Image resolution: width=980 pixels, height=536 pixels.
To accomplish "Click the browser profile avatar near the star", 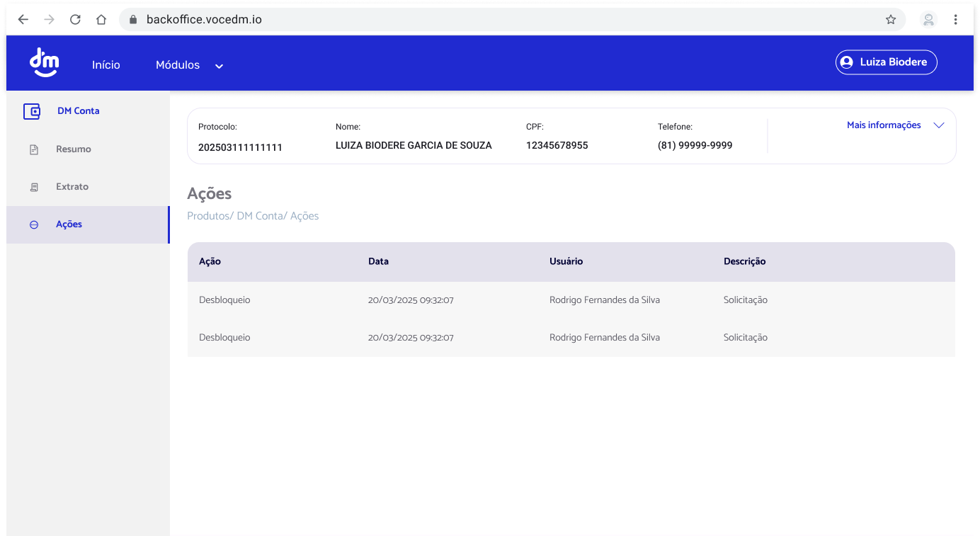I will point(928,19).
